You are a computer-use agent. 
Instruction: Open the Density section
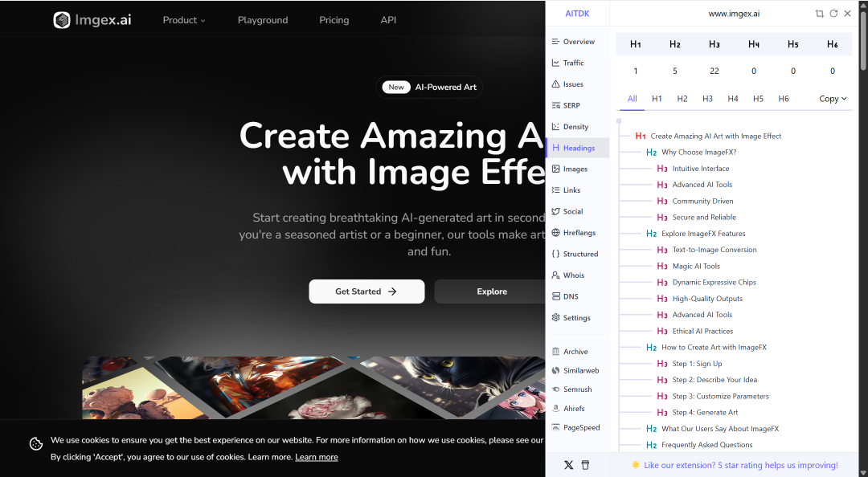pyautogui.click(x=577, y=127)
